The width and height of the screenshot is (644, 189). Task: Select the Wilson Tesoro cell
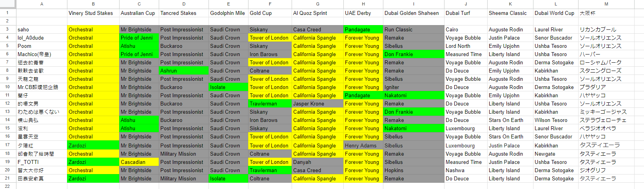(555, 120)
